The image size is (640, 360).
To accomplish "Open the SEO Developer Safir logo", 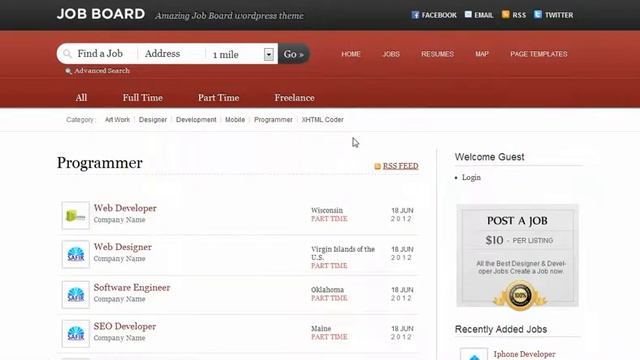I will [x=76, y=333].
